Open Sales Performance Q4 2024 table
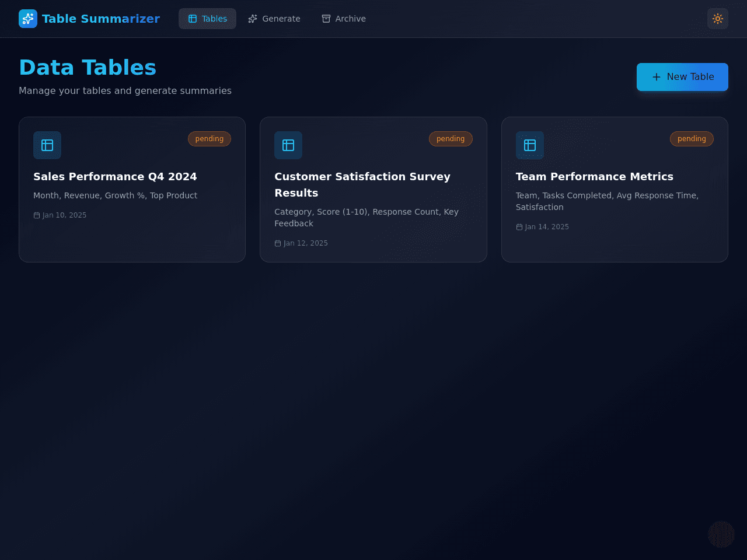 pos(115,177)
